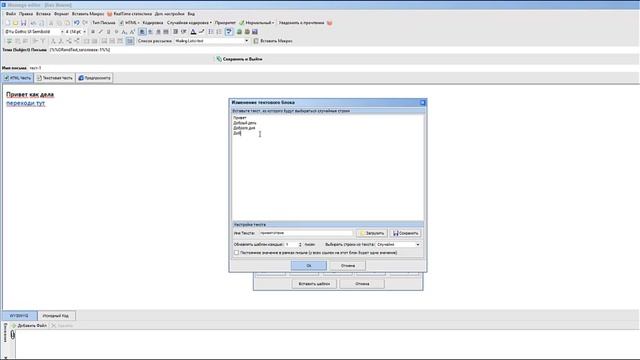Toggle underline formatting icon
The image size is (640, 360).
click(x=109, y=32)
